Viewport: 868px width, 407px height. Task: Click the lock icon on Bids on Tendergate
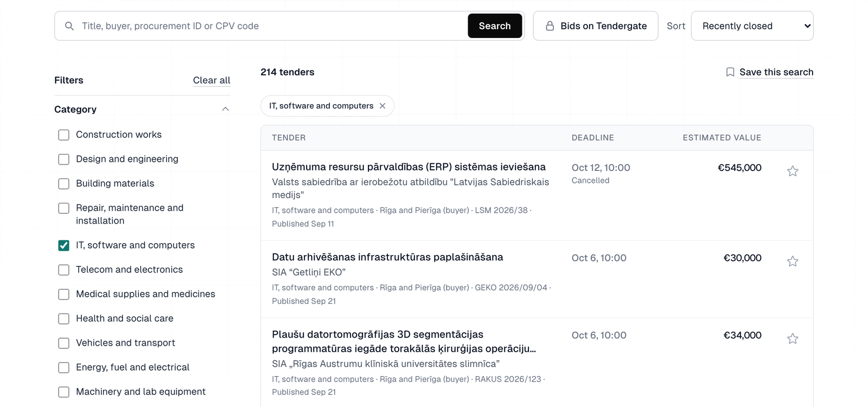pyautogui.click(x=550, y=26)
